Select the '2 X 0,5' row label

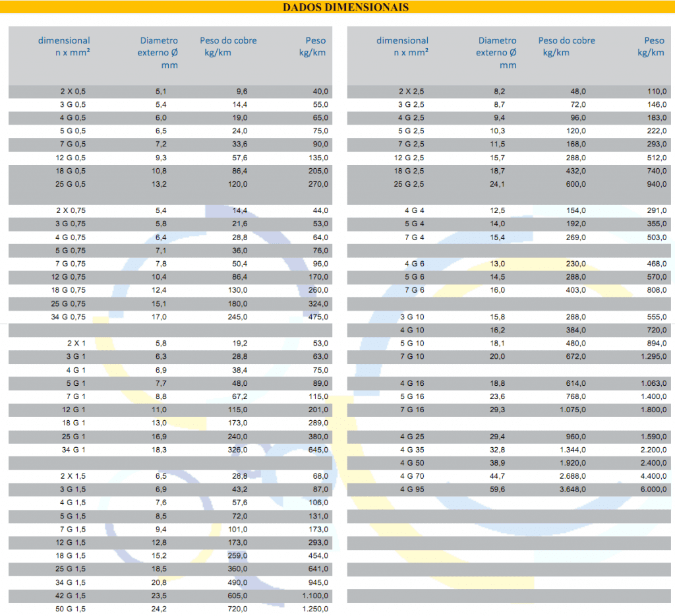[x=73, y=91]
